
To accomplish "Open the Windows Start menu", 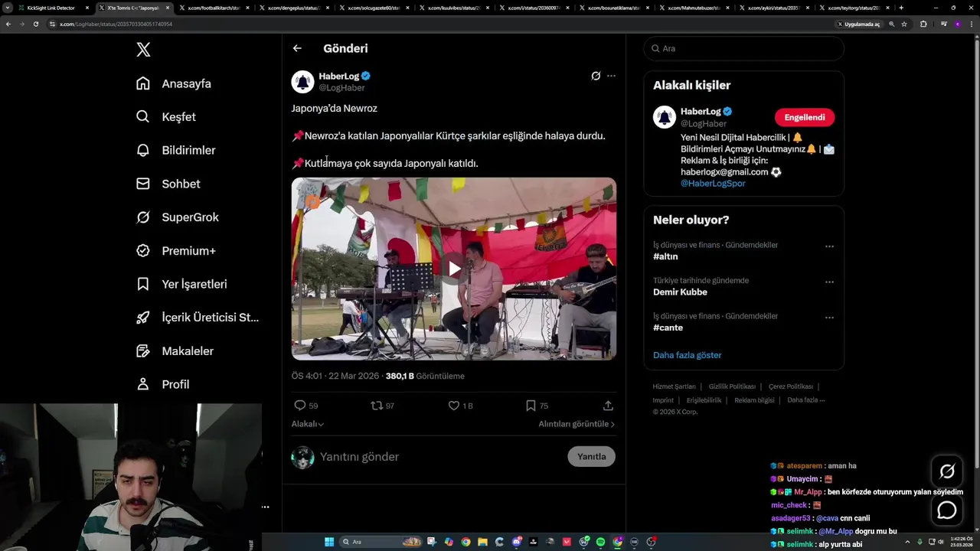I will [329, 542].
